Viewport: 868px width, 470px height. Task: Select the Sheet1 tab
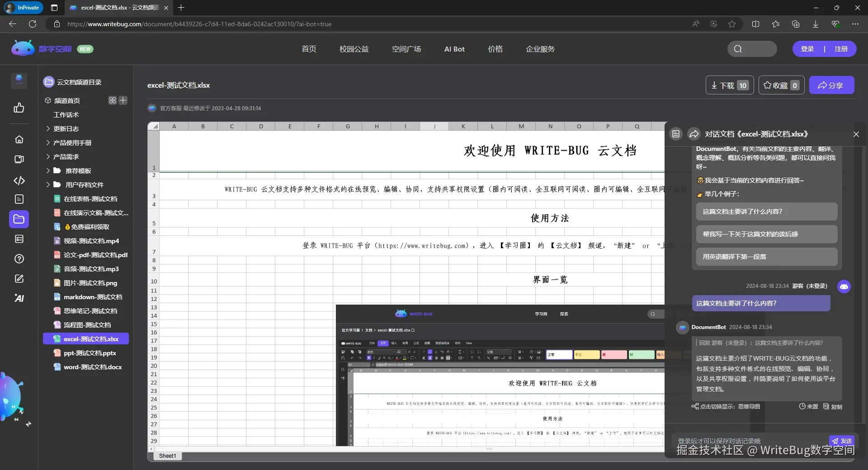[167, 456]
